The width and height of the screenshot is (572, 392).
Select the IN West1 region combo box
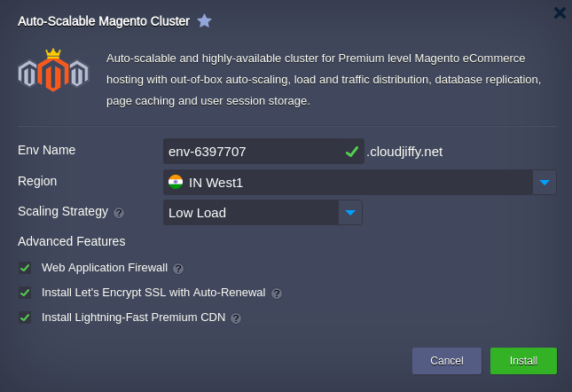coord(360,183)
